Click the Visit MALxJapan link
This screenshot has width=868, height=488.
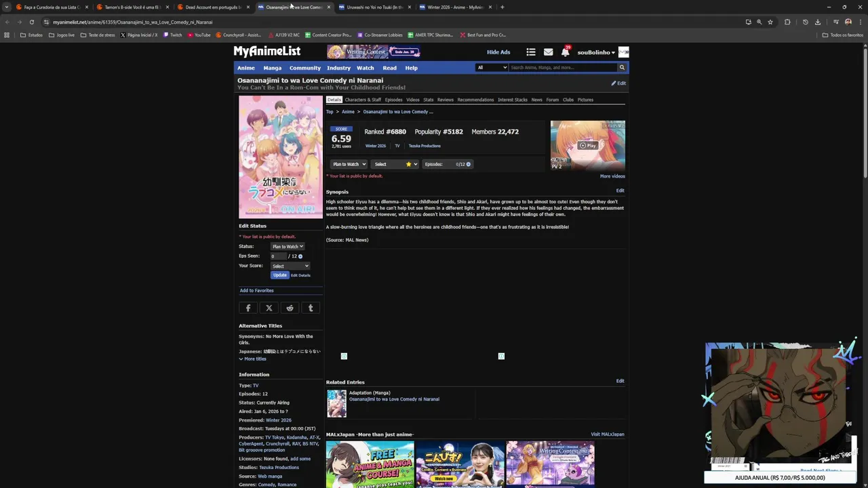608,434
